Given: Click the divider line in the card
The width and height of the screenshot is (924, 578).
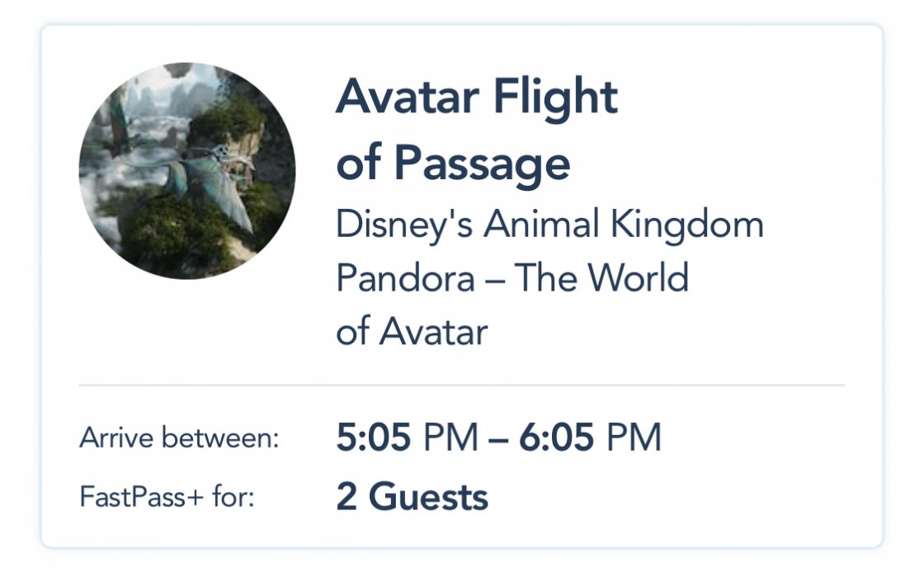Looking at the screenshot, I should point(462,385).
